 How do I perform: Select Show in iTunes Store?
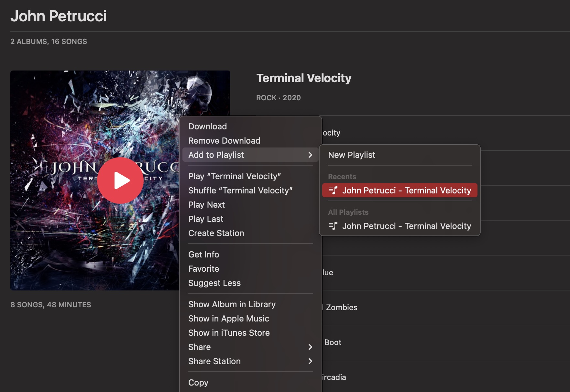tap(251, 333)
